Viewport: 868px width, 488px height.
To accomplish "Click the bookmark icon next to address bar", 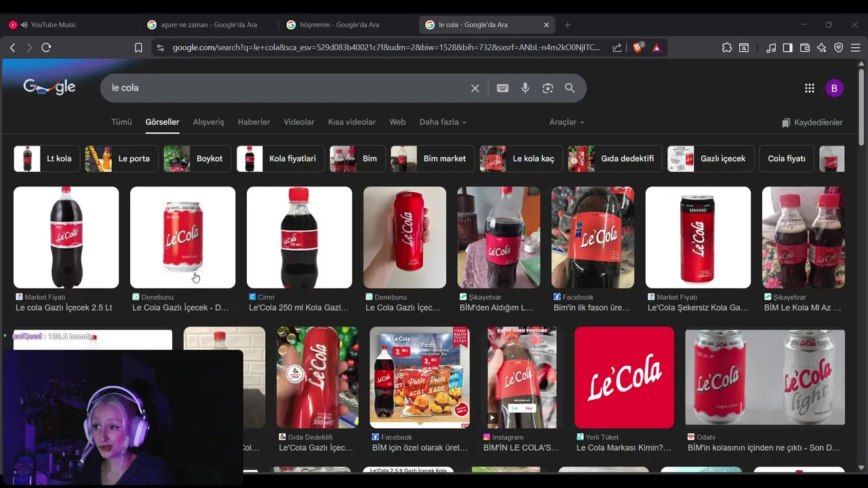I will pyautogui.click(x=138, y=47).
